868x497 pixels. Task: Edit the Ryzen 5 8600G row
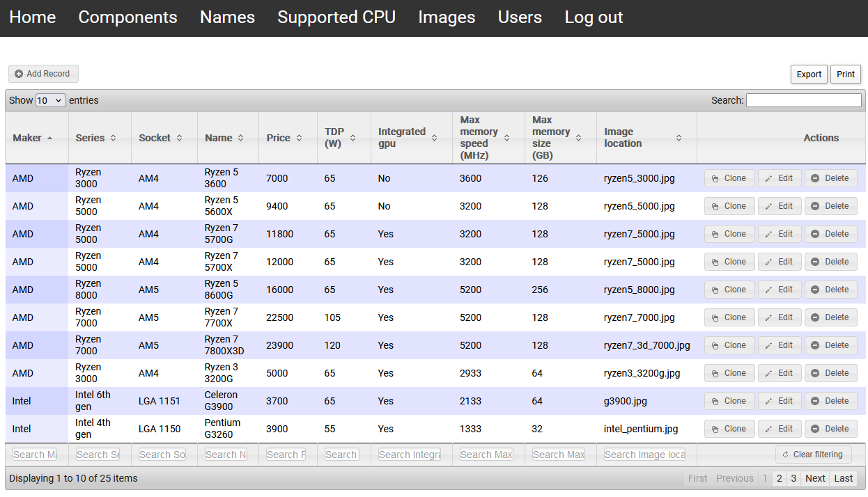click(x=780, y=290)
